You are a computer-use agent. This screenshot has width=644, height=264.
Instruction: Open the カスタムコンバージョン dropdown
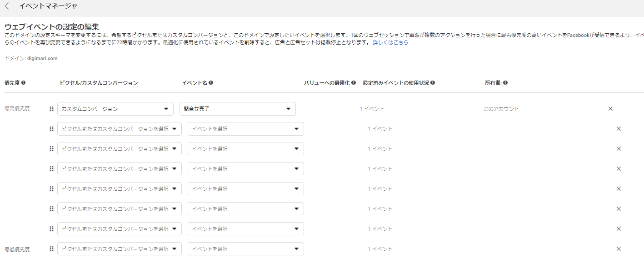[x=115, y=109]
